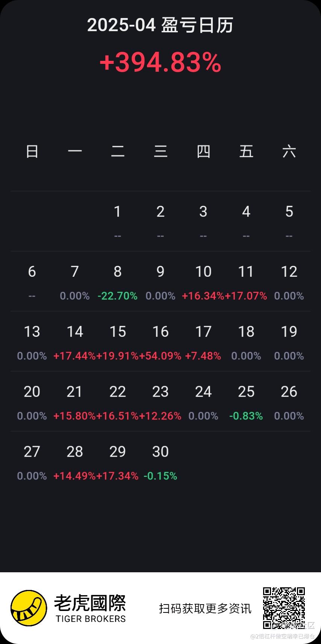Tap April 29 with +17.34%
321x644 pixels.
pyautogui.click(x=118, y=462)
